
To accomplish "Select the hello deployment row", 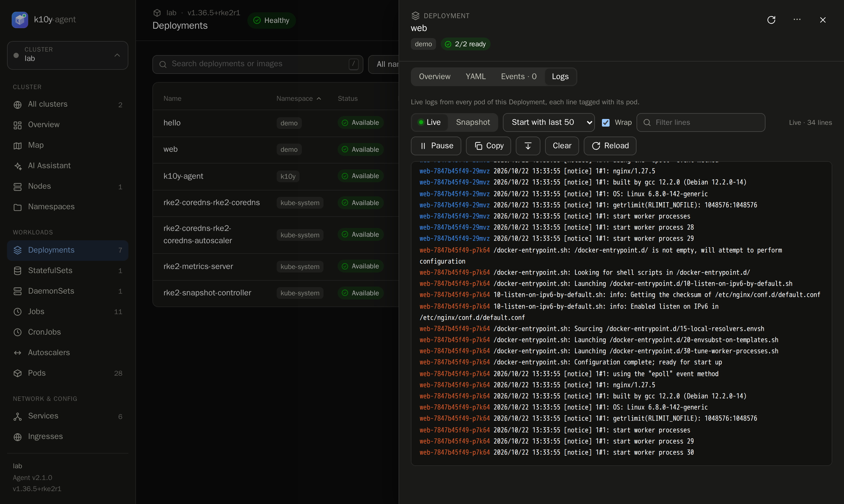I will (276, 123).
